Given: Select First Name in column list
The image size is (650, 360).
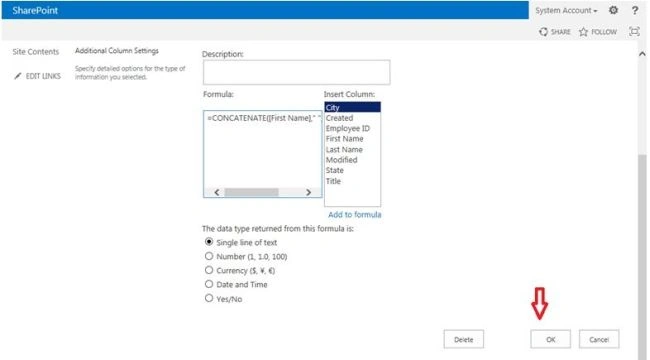Looking at the screenshot, I should tap(352, 139).
